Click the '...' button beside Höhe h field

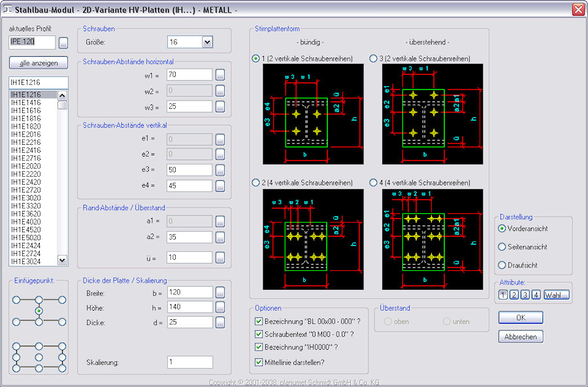pyautogui.click(x=220, y=307)
